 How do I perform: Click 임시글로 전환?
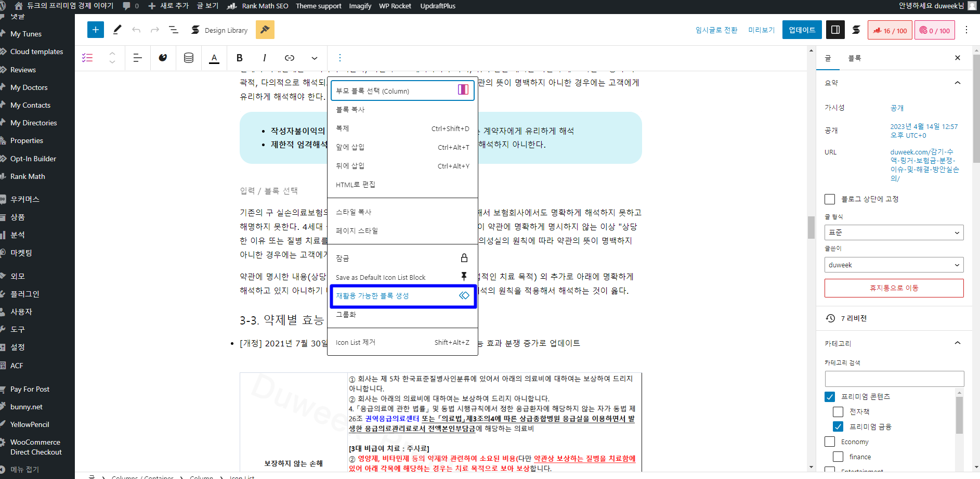point(716,30)
